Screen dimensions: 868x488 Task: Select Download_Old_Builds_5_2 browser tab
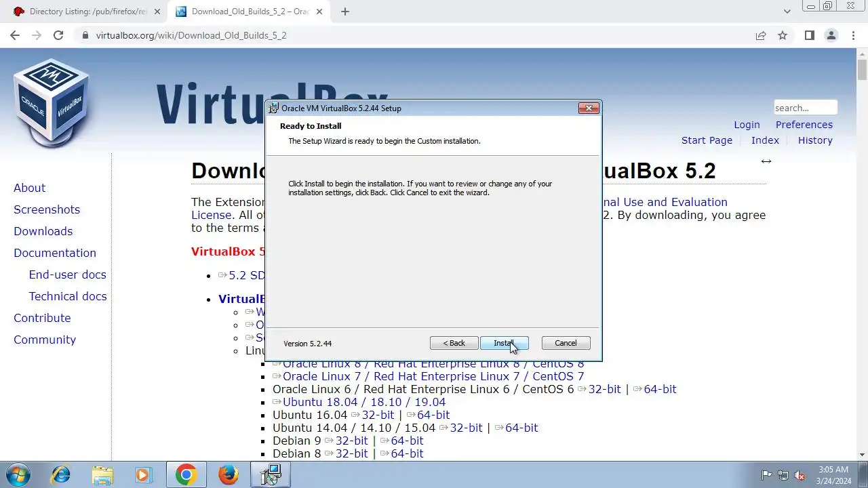[x=251, y=12]
